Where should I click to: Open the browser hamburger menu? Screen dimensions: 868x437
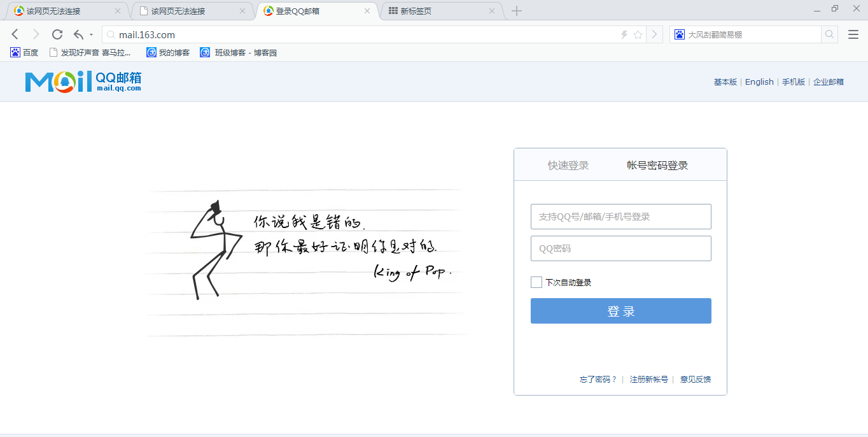click(x=853, y=34)
